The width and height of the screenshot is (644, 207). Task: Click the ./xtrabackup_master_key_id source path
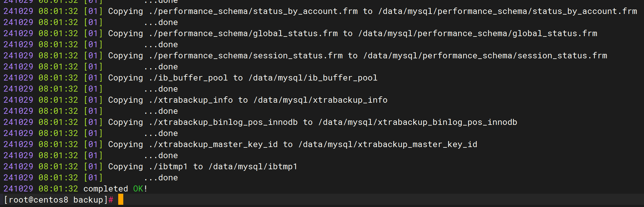click(213, 144)
